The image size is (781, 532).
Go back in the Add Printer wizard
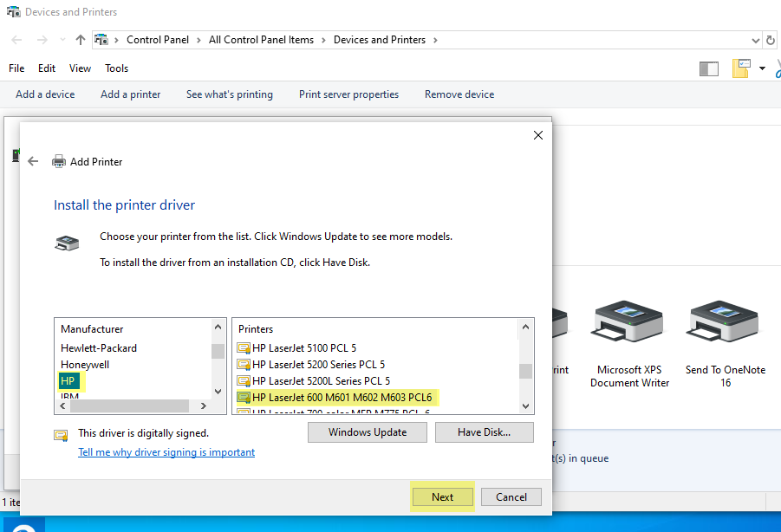tap(33, 161)
